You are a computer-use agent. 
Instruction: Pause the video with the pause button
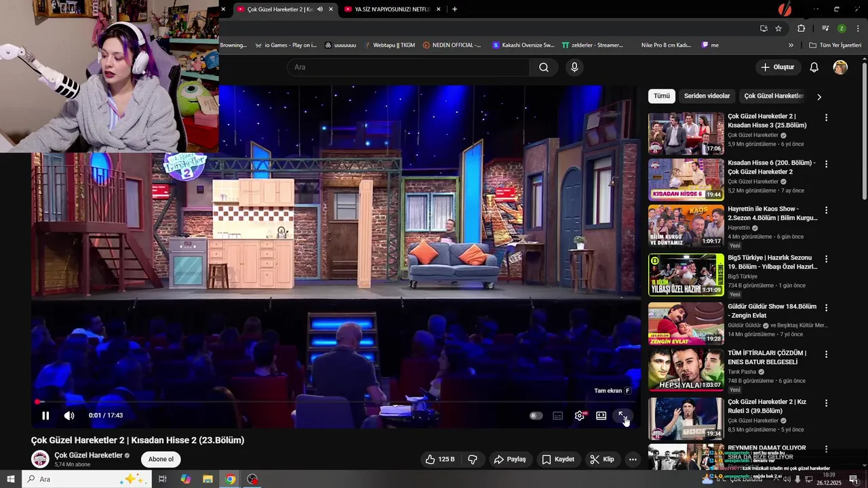tap(45, 415)
